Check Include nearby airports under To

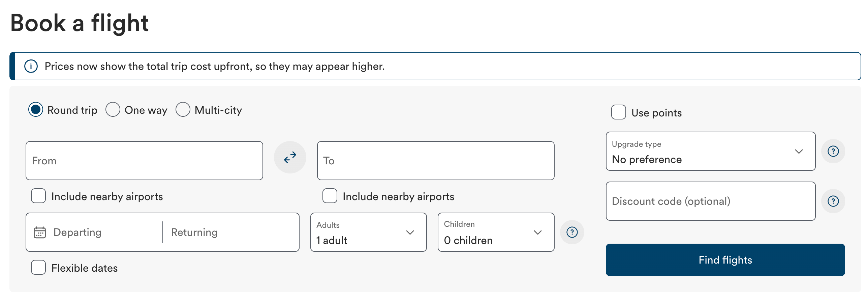click(330, 196)
